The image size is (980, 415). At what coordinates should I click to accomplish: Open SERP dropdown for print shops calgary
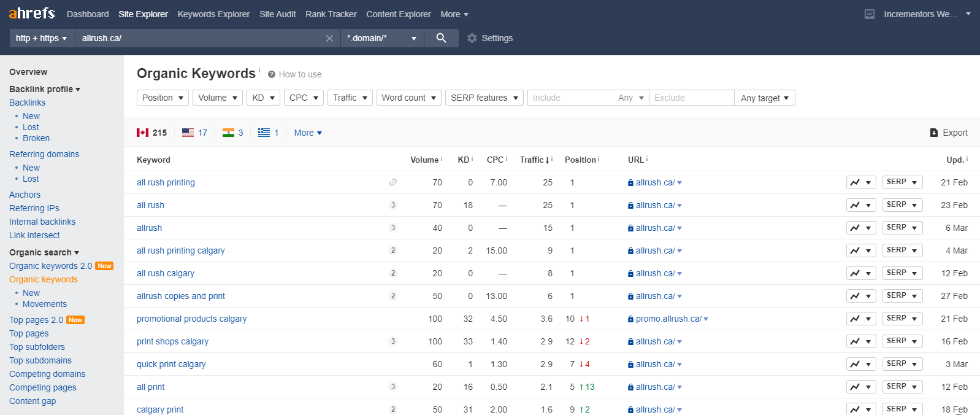tap(902, 341)
